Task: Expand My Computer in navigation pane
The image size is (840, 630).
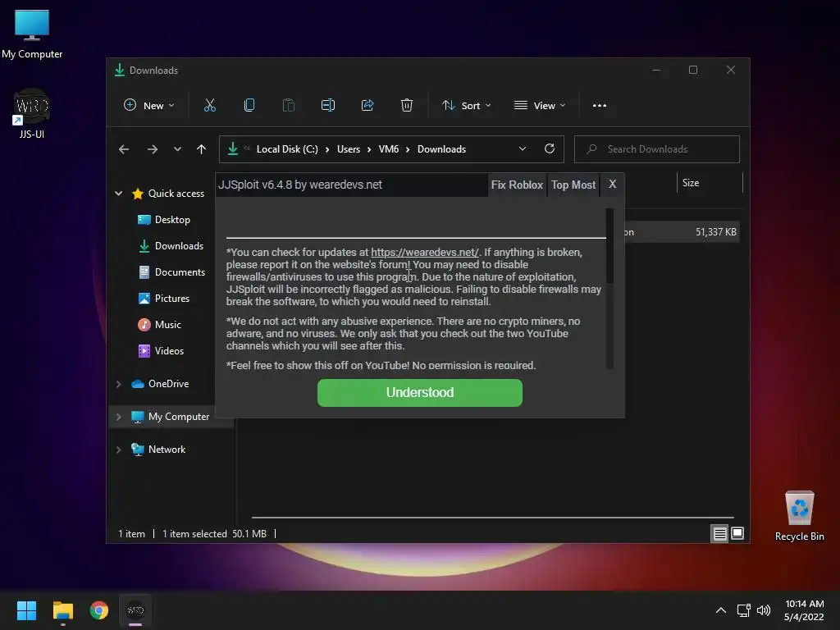Action: click(119, 417)
